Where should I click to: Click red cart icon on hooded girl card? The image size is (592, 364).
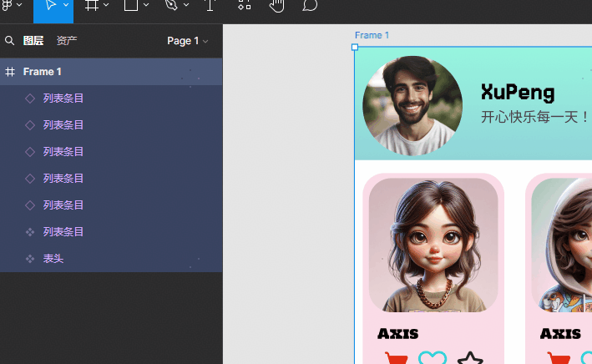[559, 358]
